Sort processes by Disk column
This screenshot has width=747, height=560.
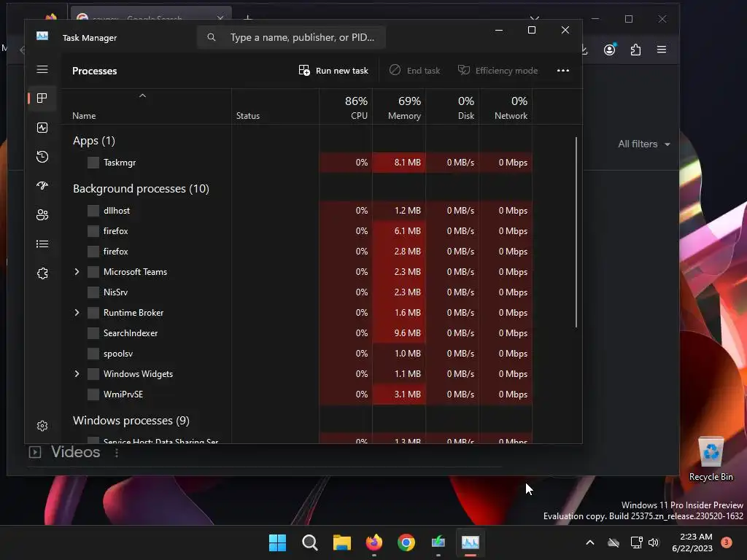452,107
